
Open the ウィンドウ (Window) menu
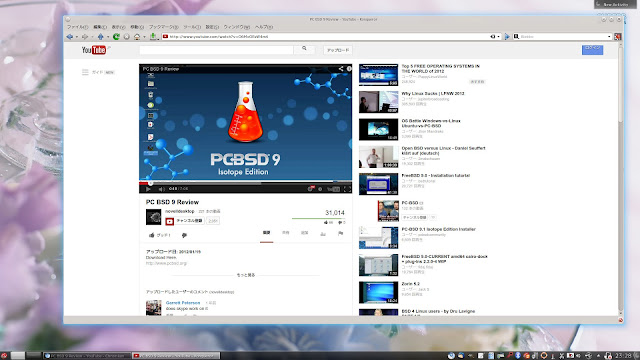point(236,27)
